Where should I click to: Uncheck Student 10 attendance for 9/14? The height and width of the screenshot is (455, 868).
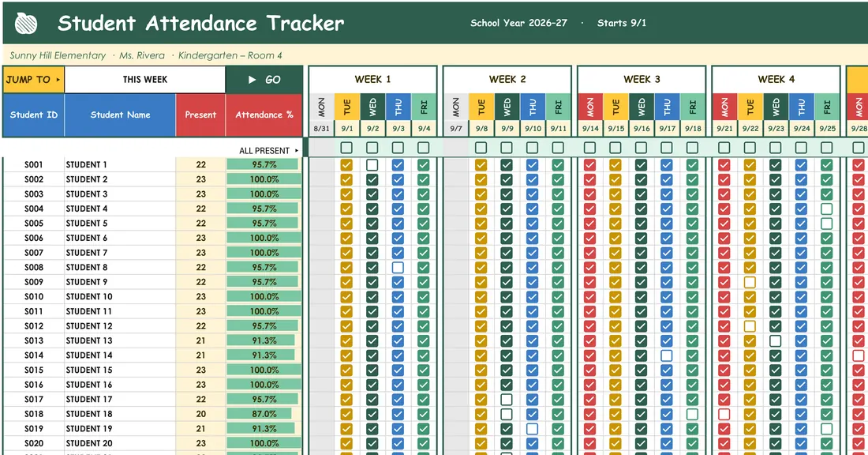[x=590, y=296]
